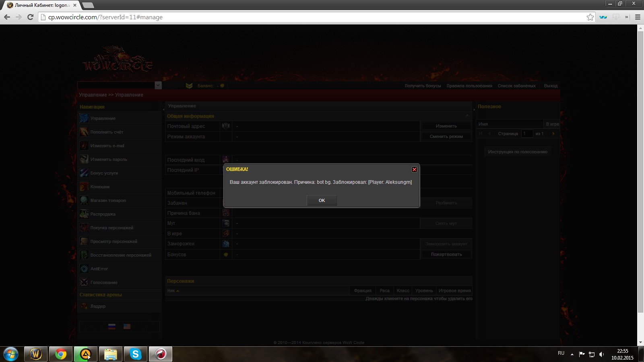Select the Изменить e-mail sidebar item
Image resolution: width=644 pixels, height=362 pixels.
click(x=120, y=146)
